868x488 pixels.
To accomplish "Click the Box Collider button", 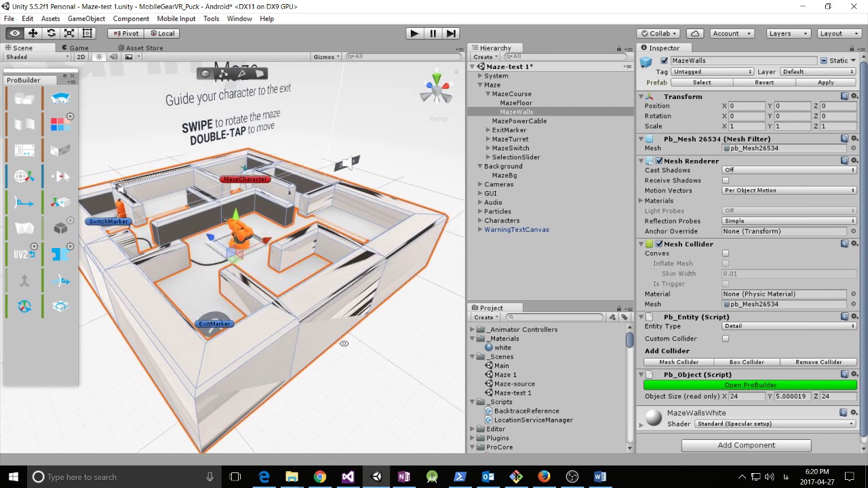I will click(x=747, y=362).
